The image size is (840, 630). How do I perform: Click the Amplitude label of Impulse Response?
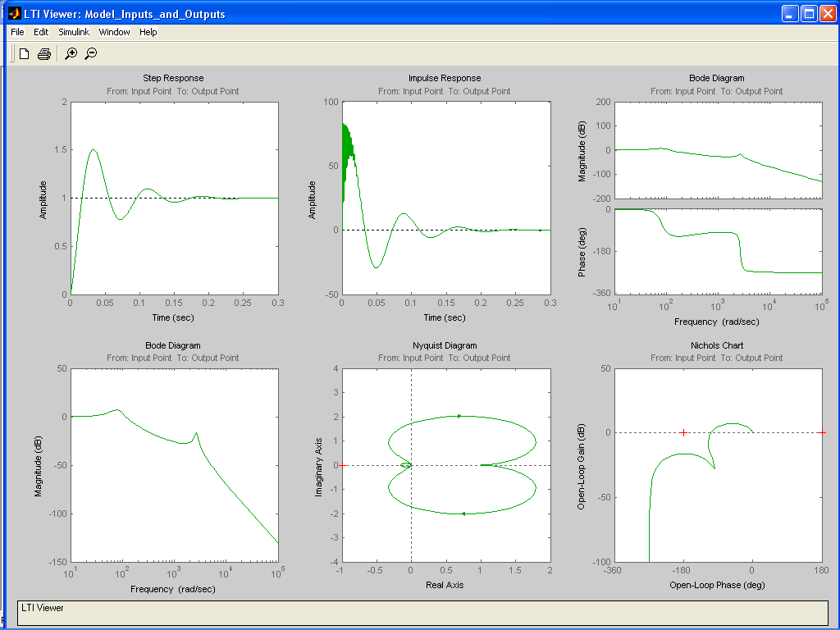pos(312,200)
